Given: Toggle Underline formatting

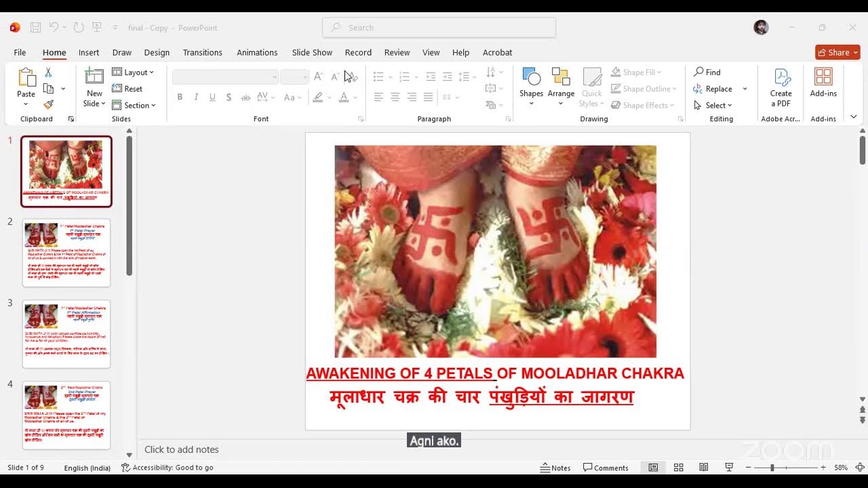Looking at the screenshot, I should coord(212,98).
